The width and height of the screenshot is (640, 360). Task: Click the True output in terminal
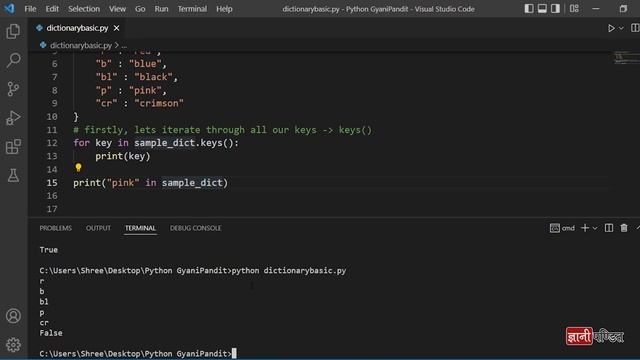coord(49,250)
